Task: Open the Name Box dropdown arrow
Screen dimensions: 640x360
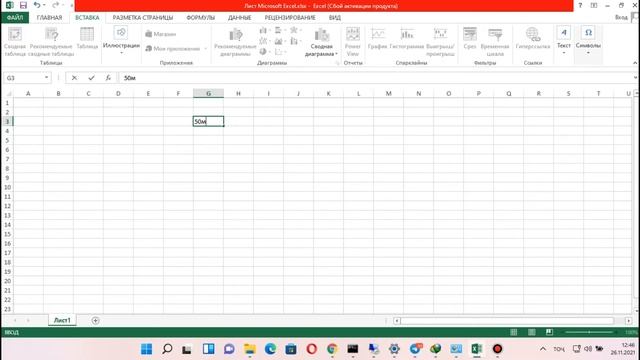Action: coord(47,78)
